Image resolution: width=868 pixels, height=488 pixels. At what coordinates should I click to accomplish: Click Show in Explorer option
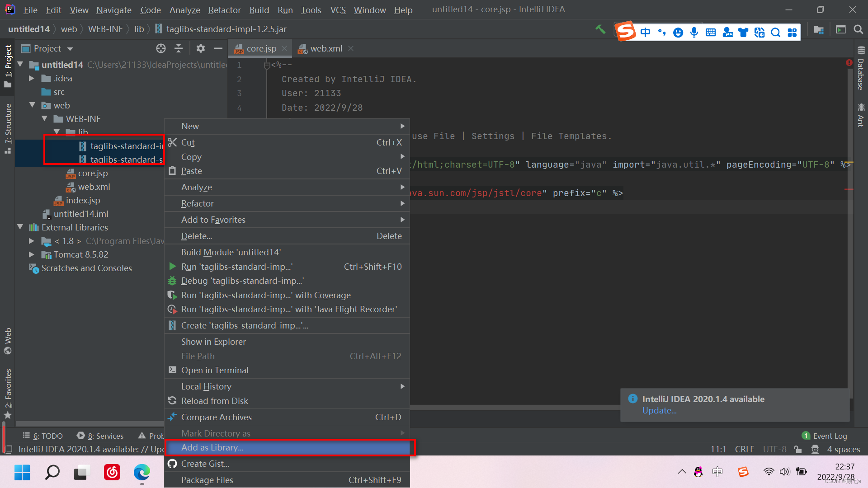click(213, 342)
